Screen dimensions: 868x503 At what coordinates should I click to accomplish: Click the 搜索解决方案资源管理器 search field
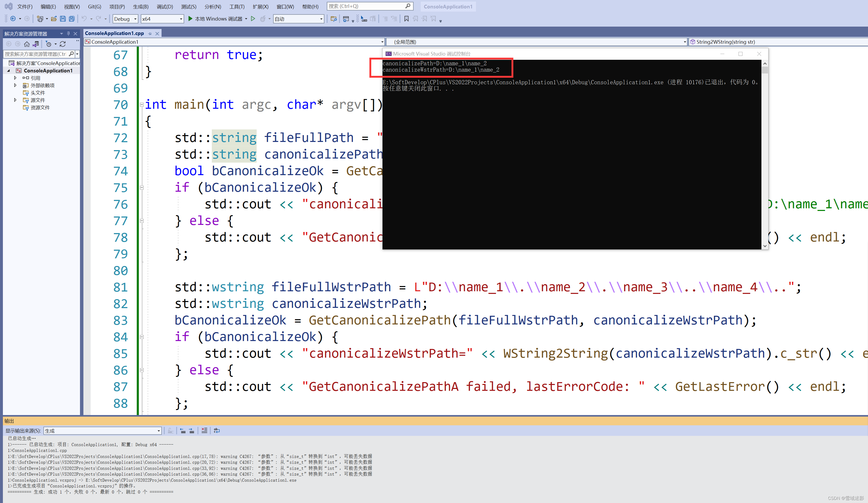[x=35, y=54]
